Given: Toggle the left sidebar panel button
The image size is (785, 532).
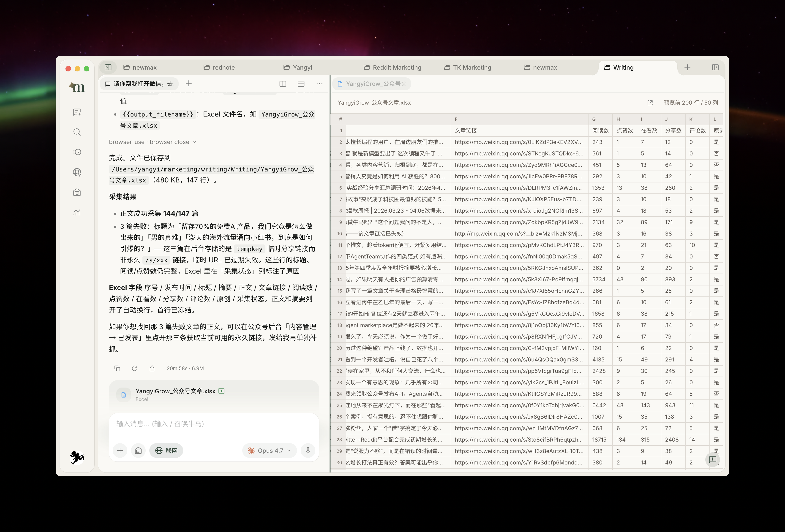Looking at the screenshot, I should point(108,67).
